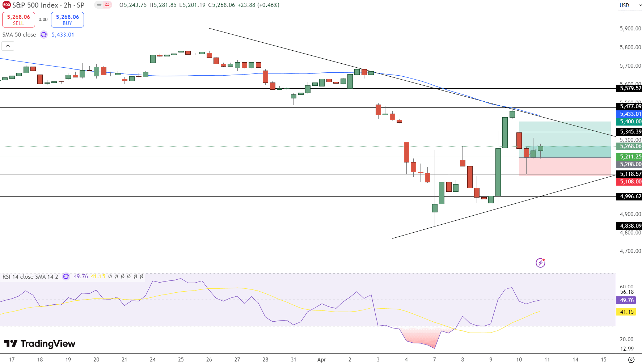Click the gray dash market status icon
The width and height of the screenshot is (642, 364).
(99, 5)
